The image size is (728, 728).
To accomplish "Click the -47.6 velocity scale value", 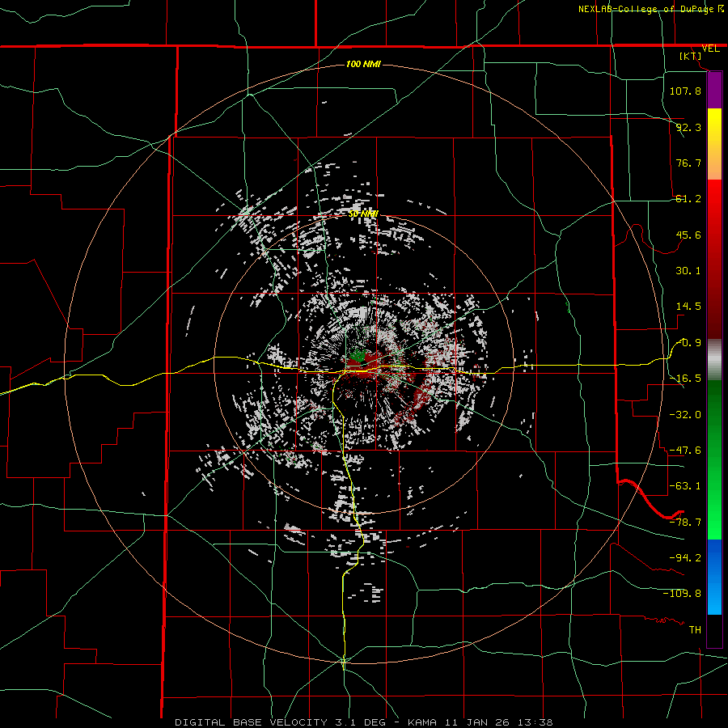I will [x=685, y=451].
